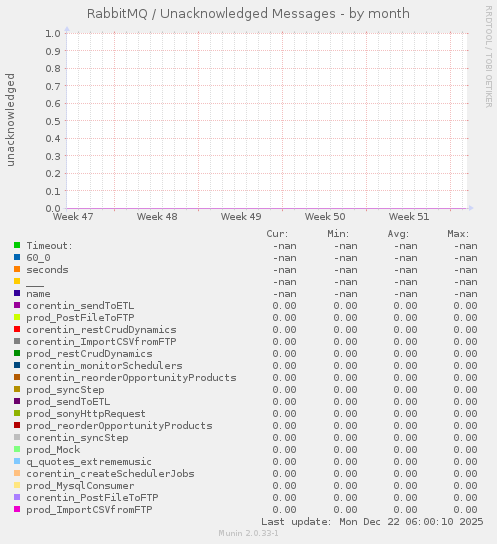Click the light blue q_quotes_extrememusic swatch

(x=17, y=461)
